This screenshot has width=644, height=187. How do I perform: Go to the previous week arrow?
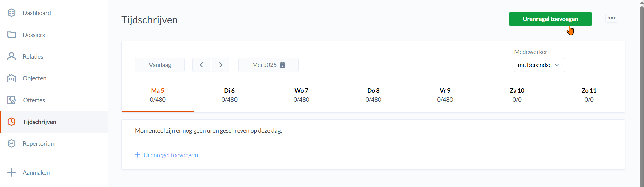[201, 65]
